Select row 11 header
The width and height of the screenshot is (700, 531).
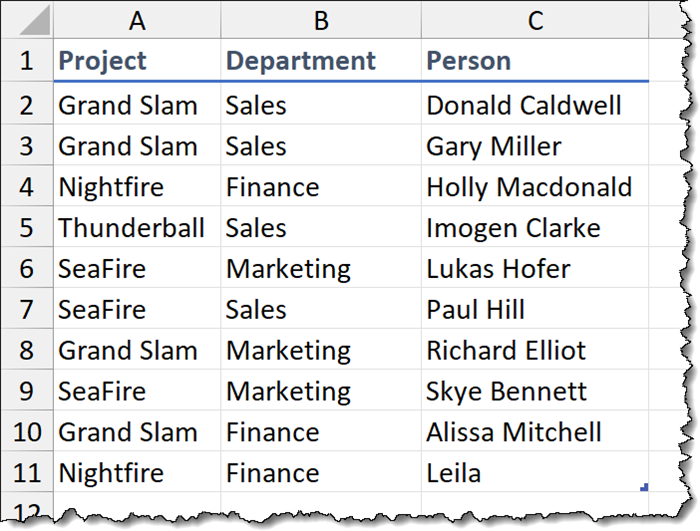pos(27,473)
